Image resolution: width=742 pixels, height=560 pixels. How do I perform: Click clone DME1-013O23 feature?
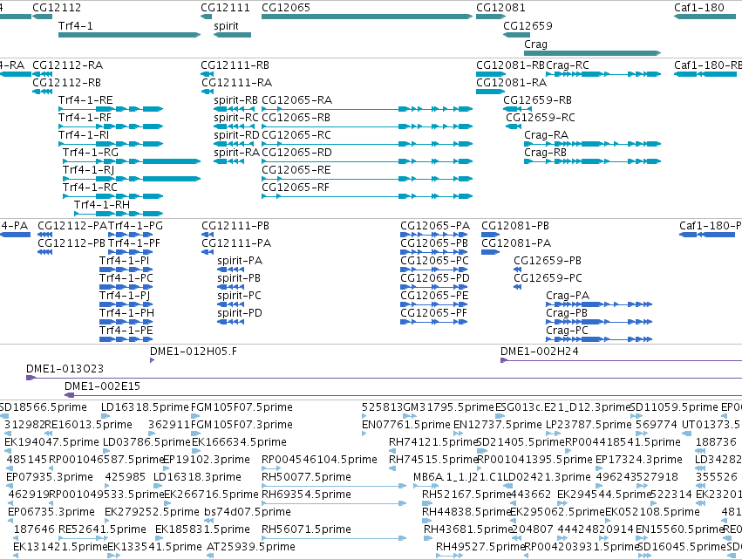coord(384,378)
